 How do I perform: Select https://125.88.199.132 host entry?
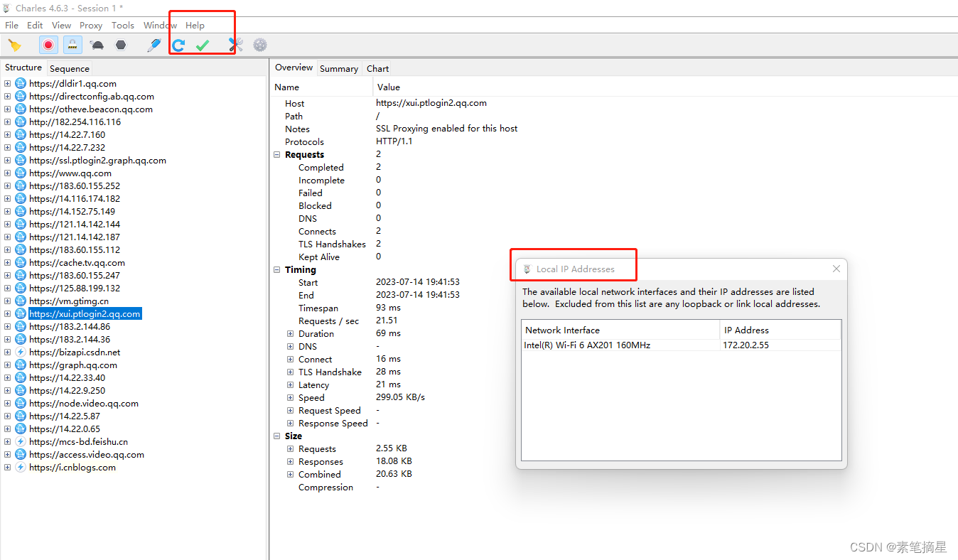[x=75, y=288]
